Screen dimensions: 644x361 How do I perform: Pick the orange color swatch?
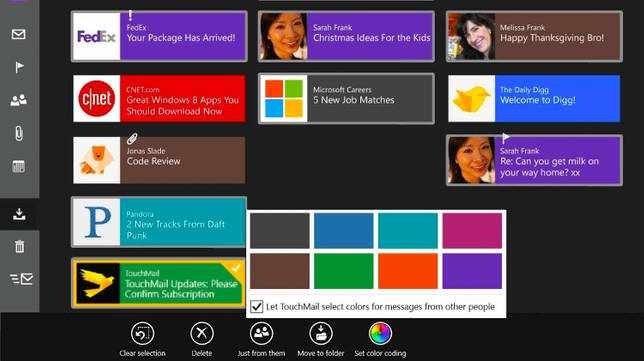[x=408, y=271]
